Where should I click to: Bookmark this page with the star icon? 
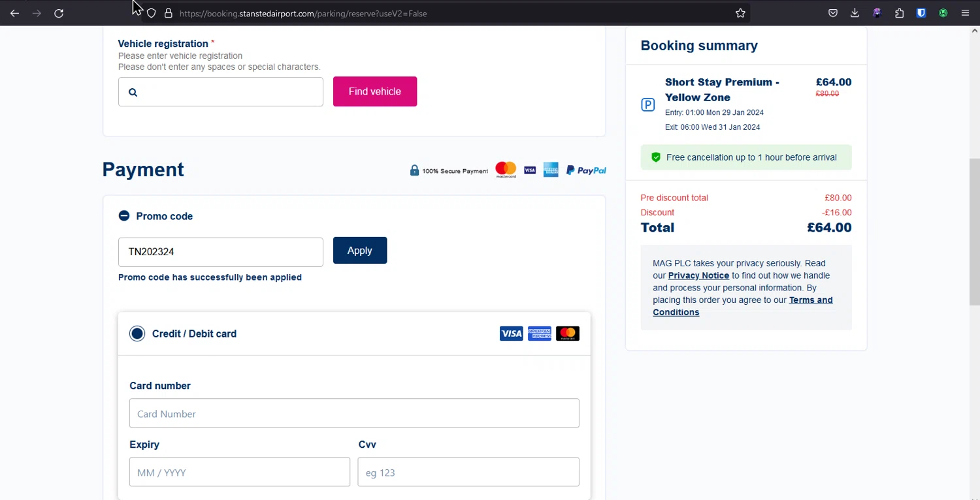click(740, 13)
